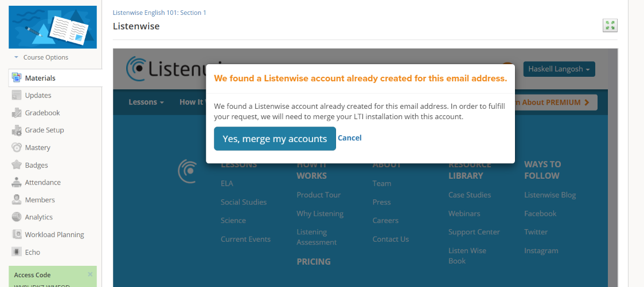Open the Webinars link

464,214
